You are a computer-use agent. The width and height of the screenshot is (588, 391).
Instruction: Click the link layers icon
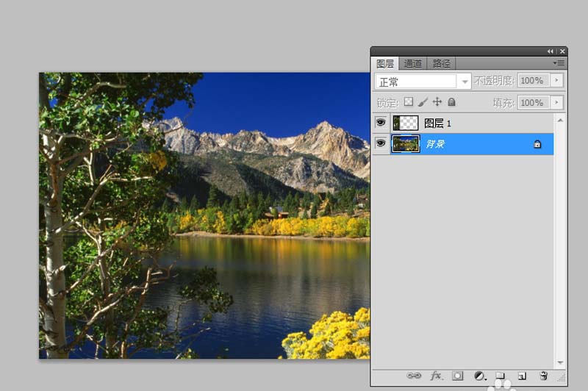tap(414, 376)
